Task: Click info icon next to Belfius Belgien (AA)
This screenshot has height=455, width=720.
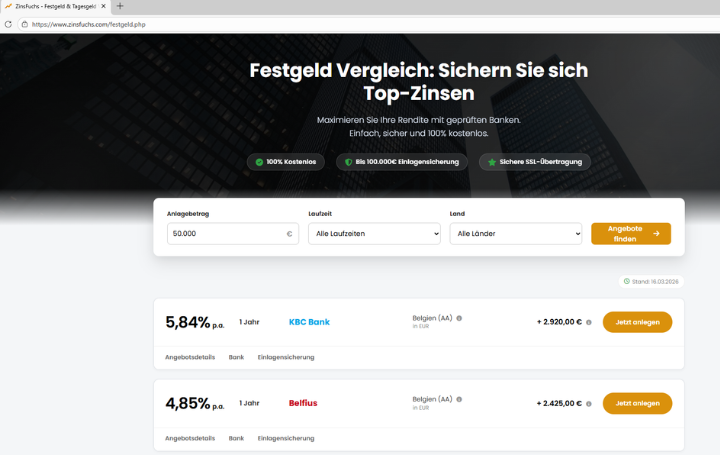Action: pyautogui.click(x=459, y=400)
